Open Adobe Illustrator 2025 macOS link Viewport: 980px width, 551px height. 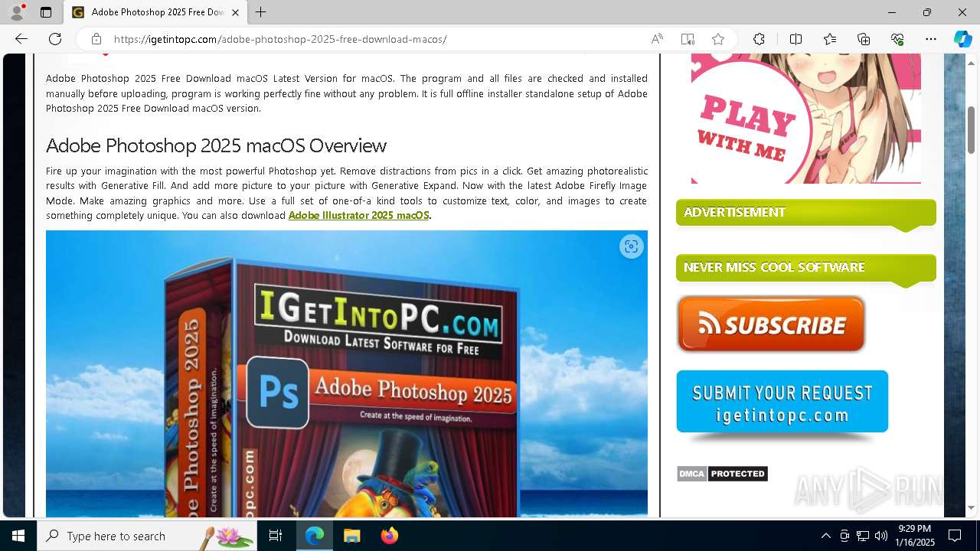click(x=358, y=215)
